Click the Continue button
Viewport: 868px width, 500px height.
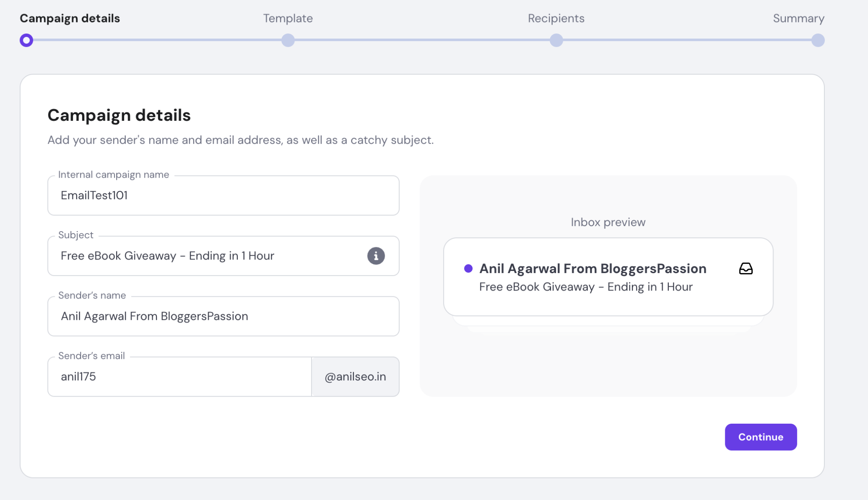(x=761, y=437)
